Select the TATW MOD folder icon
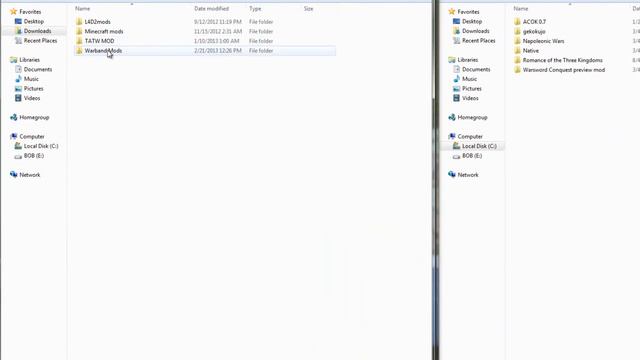 pos(79,41)
